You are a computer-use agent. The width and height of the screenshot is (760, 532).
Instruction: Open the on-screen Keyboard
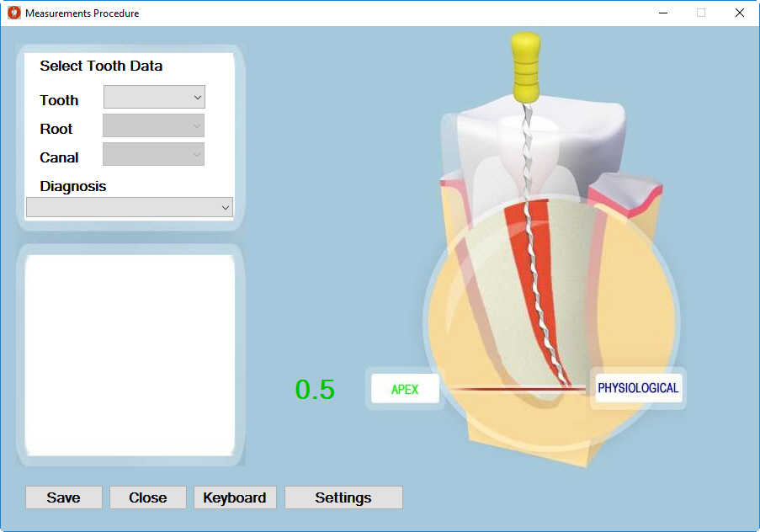235,497
